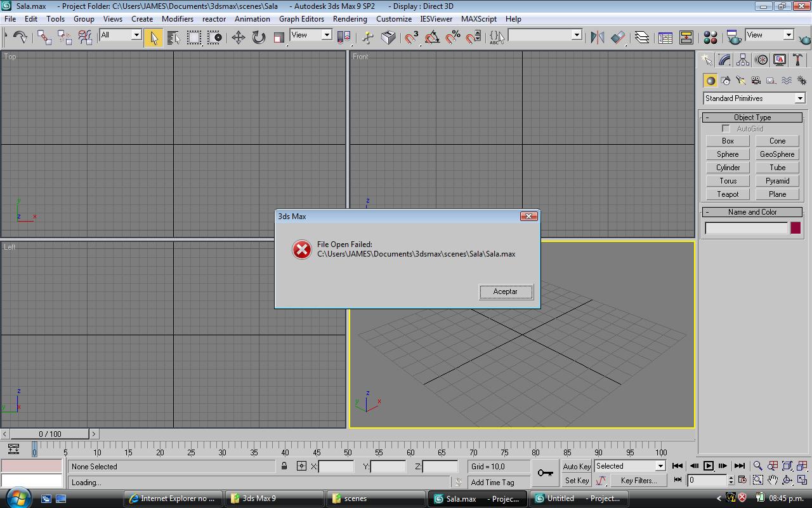The height and width of the screenshot is (508, 812).
Task: Click the Unlink Selection tool
Action: pyautogui.click(x=64, y=37)
